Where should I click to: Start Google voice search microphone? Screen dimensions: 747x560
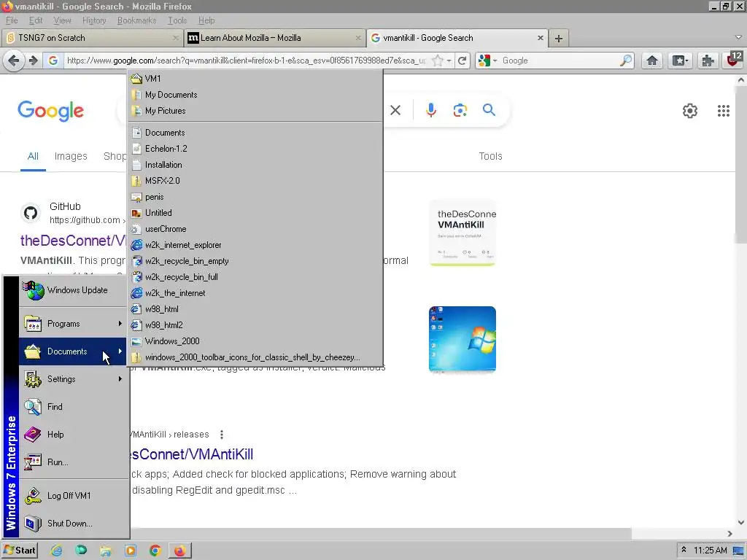430,110
